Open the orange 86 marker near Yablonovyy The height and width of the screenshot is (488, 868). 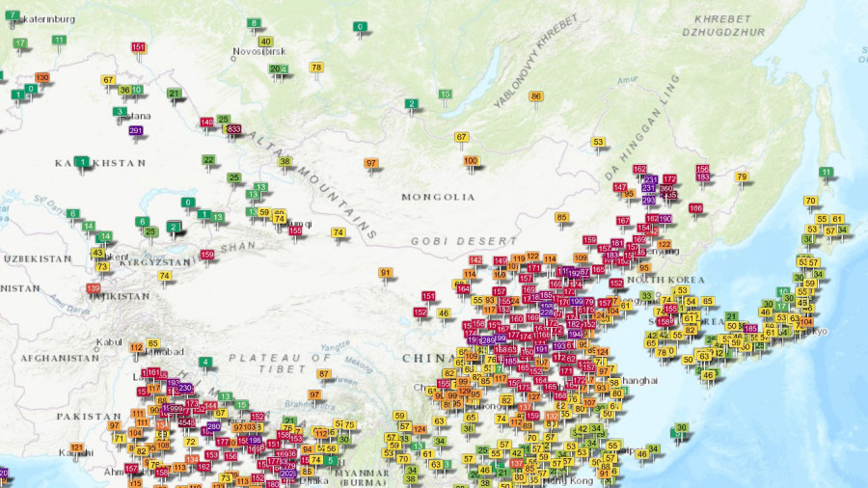click(x=536, y=95)
